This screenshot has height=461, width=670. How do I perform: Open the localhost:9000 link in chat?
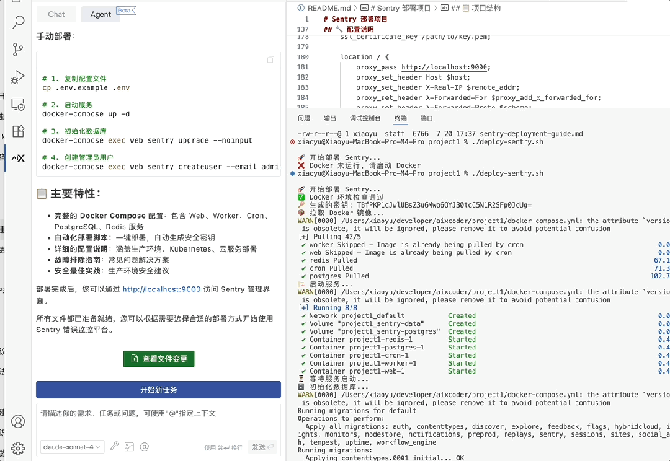(161, 289)
